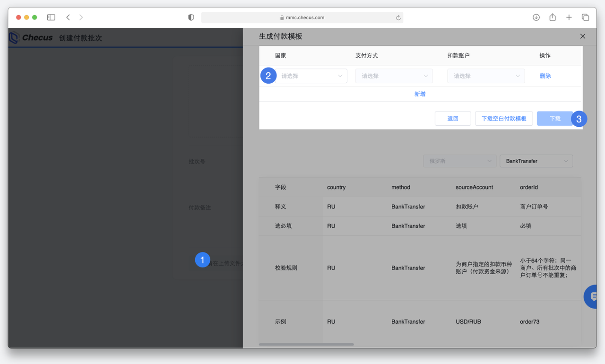Close the 生成付款模板 panel
Viewport: 605px width, 364px height.
coord(582,36)
